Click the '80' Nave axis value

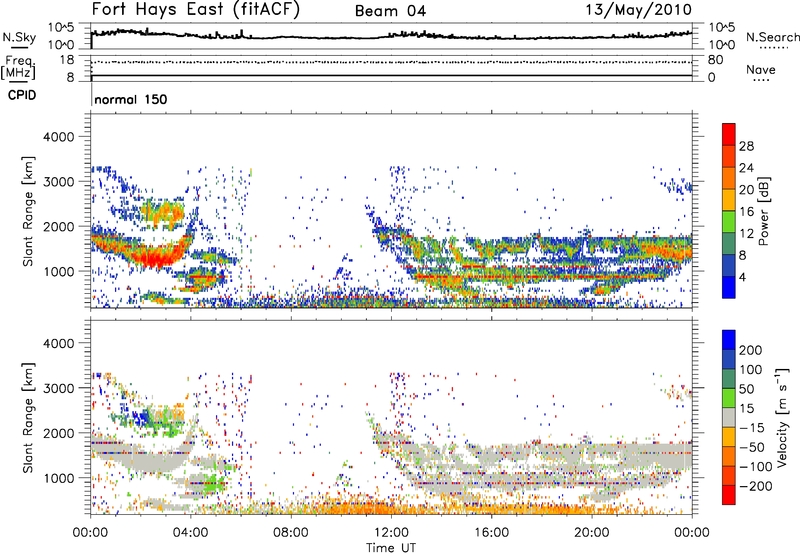[715, 60]
